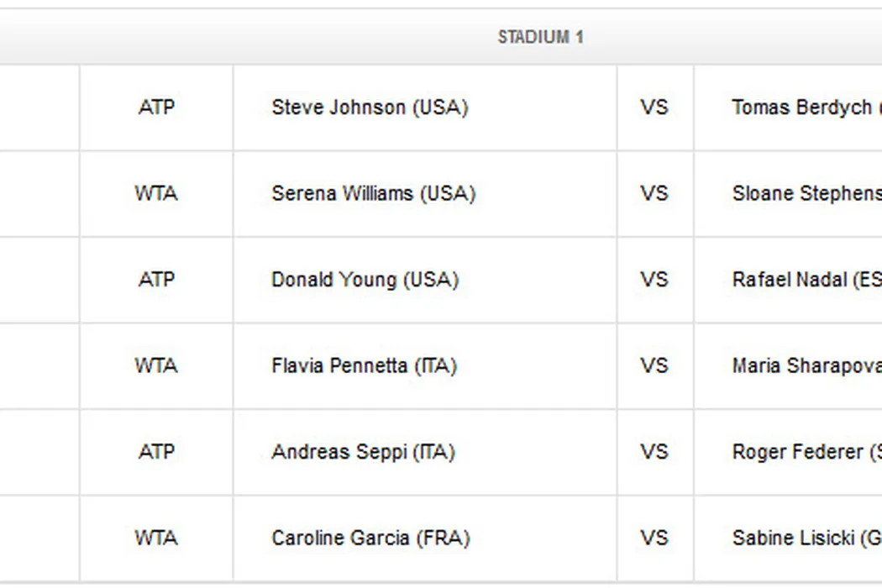882x588 pixels.
Task: Click Serena Williams (USA) name
Action: [x=373, y=193]
